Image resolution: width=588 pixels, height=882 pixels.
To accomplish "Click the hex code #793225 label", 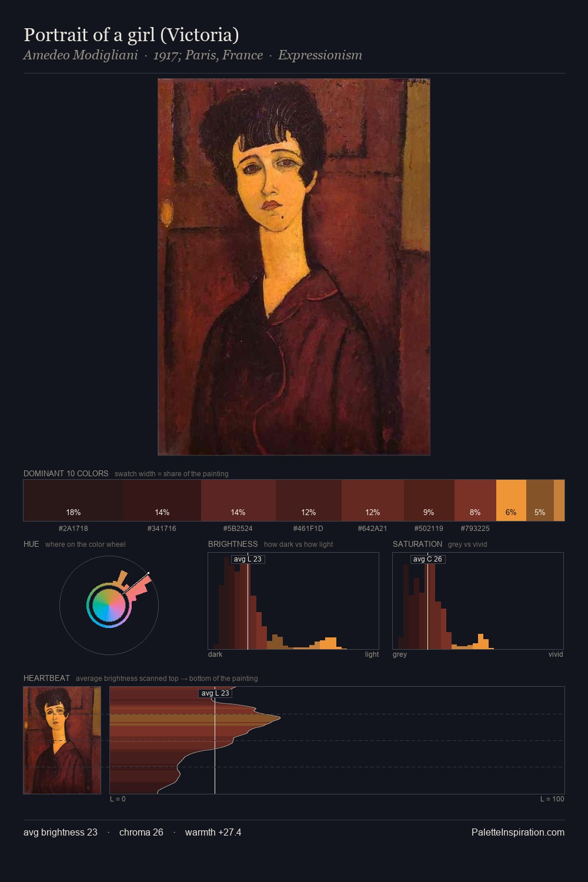I will point(475,529).
